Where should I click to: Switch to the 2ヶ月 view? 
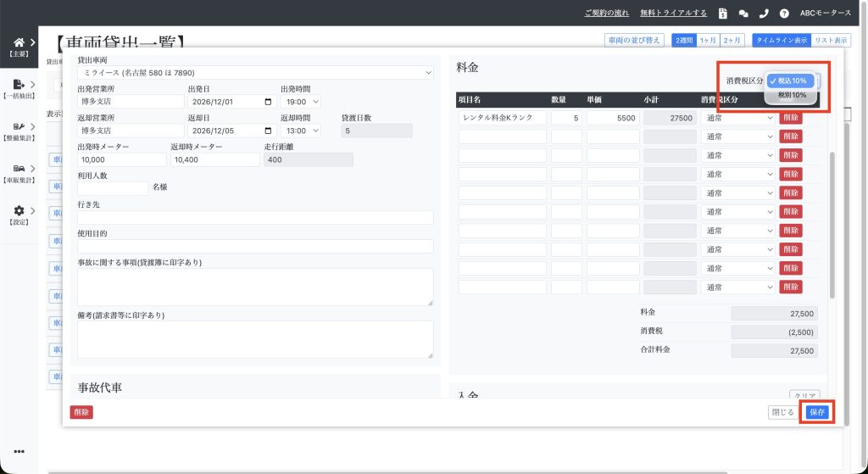(732, 41)
